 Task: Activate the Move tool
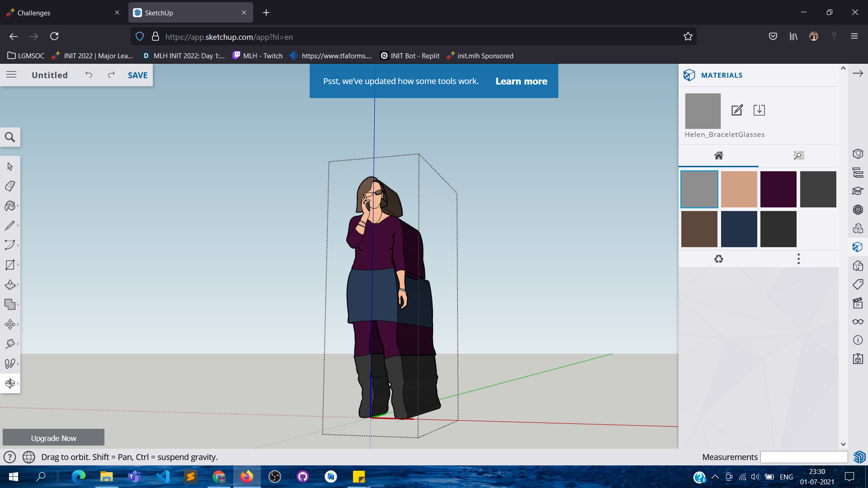click(x=10, y=324)
